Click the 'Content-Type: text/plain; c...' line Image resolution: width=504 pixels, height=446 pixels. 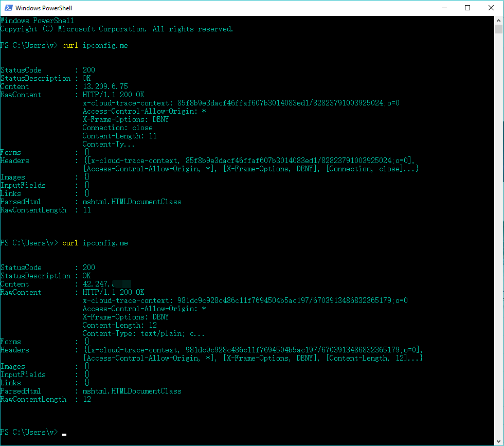click(143, 333)
